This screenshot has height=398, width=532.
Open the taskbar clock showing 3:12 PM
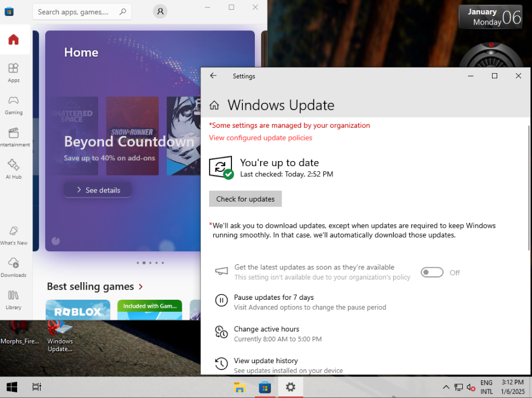coord(513,387)
